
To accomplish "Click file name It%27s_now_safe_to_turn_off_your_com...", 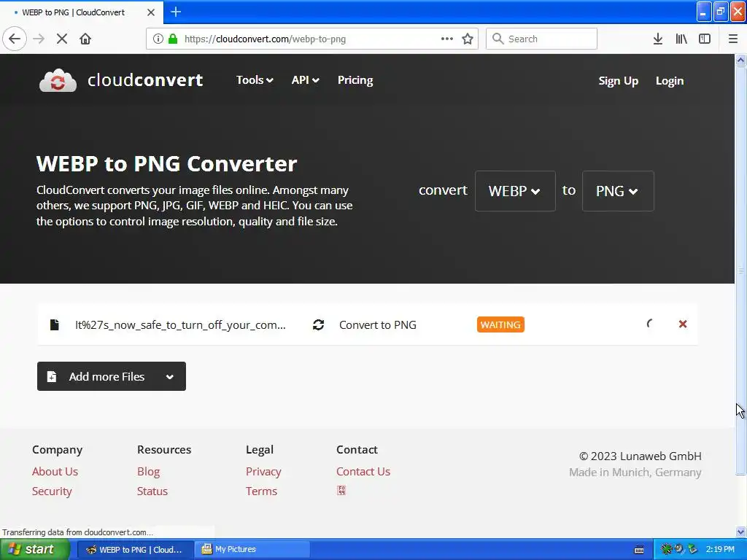I will (180, 324).
